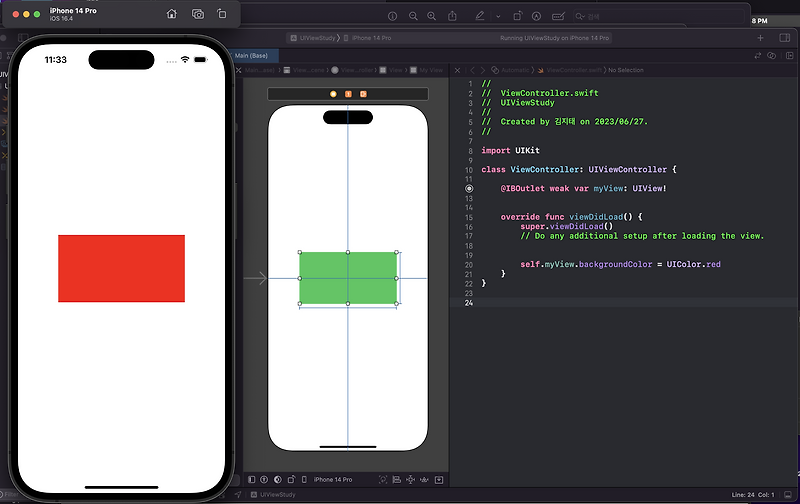The height and width of the screenshot is (504, 800).
Task: Toggle the document outline panel icon
Action: [x=252, y=480]
